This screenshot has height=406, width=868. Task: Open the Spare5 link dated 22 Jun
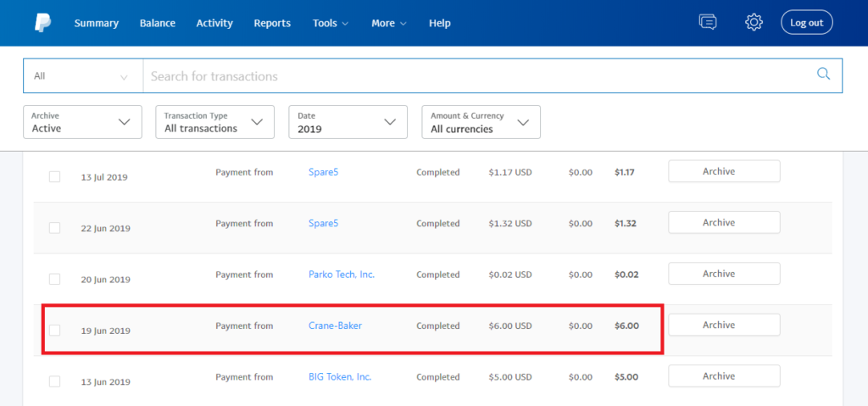coord(323,223)
